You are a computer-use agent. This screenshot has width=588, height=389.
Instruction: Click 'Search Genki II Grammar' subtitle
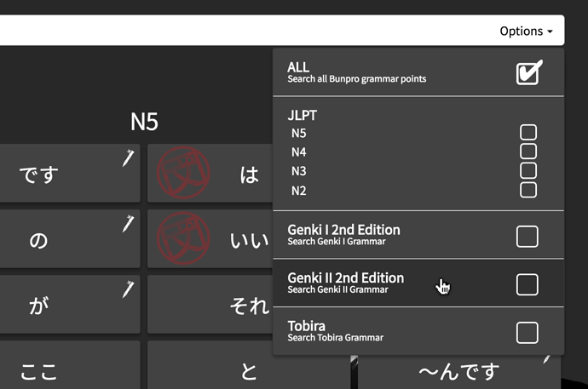337,289
